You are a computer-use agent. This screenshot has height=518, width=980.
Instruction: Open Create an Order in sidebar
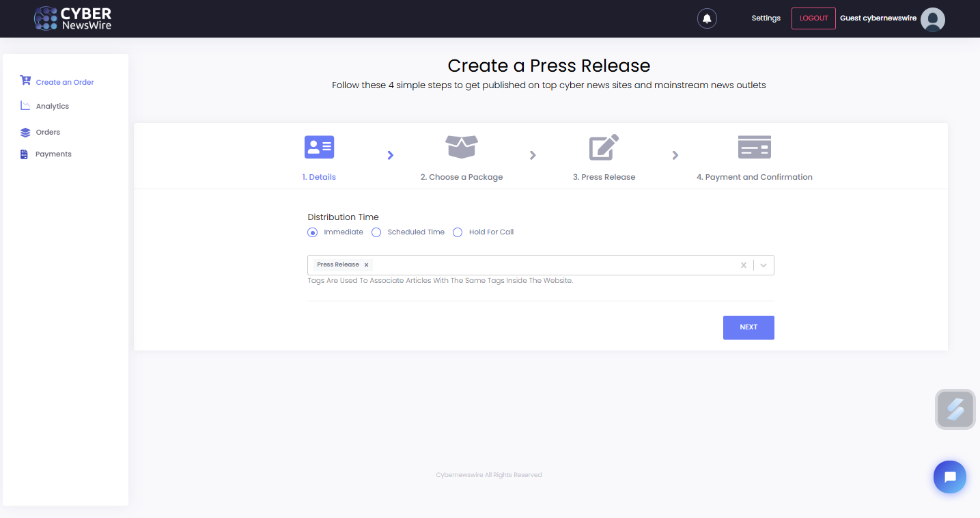coord(64,82)
